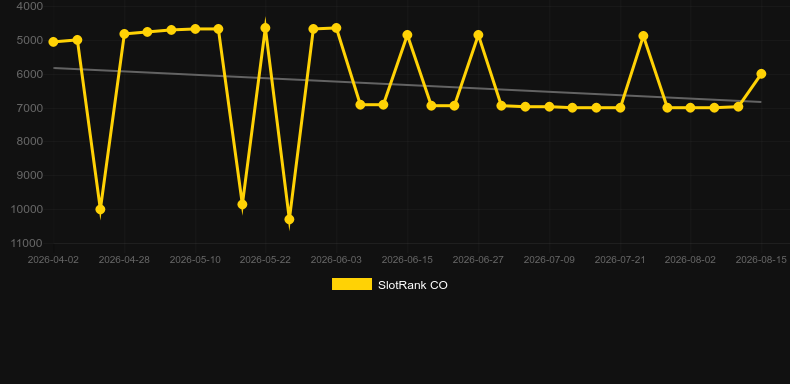Click the y-axis value 6000

[x=30, y=74]
